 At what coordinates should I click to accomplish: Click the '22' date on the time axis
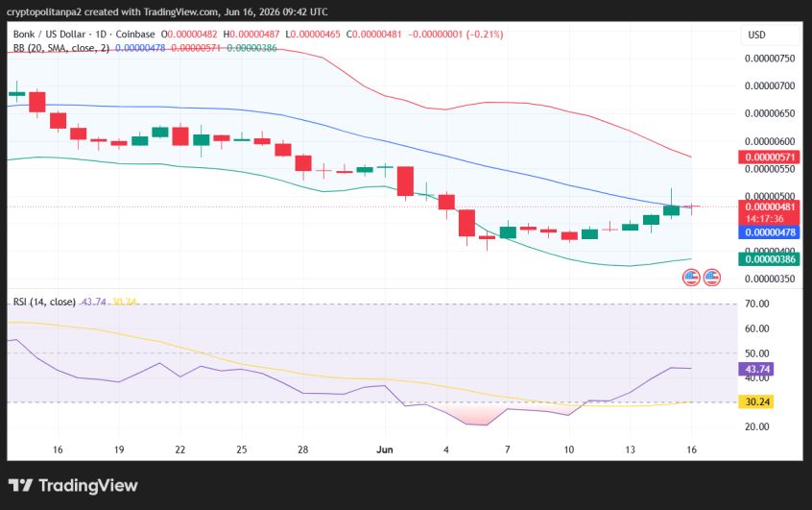pos(180,449)
